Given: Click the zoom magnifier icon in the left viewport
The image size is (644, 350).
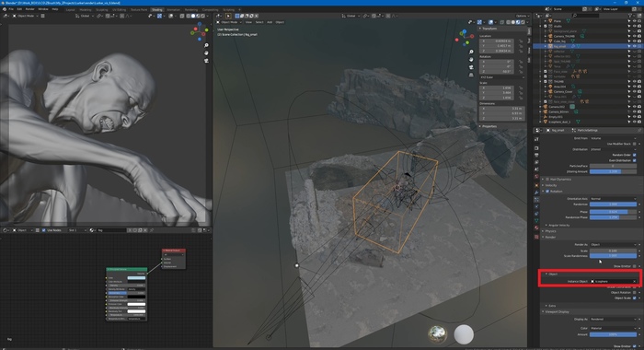Looking at the screenshot, I should coord(206,45).
